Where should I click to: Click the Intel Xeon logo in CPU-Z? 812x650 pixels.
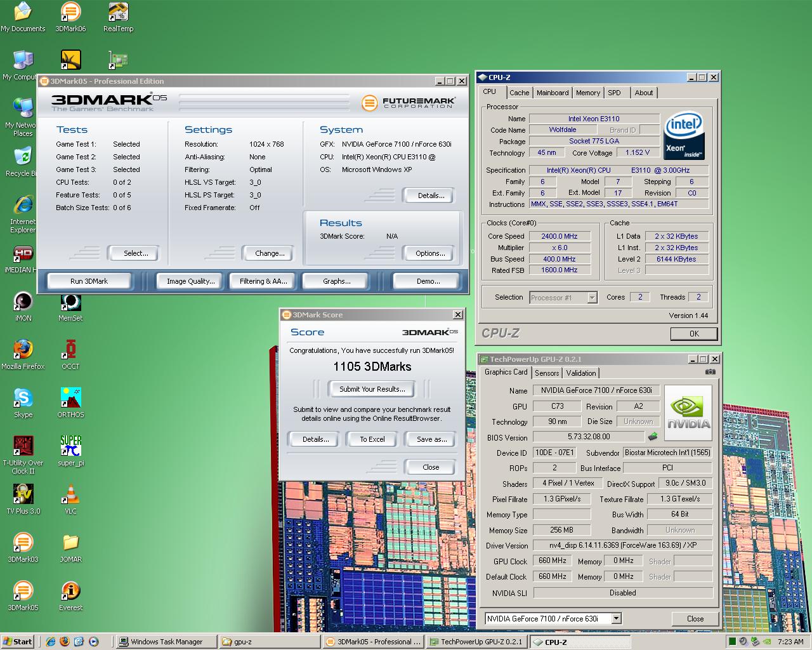684,136
